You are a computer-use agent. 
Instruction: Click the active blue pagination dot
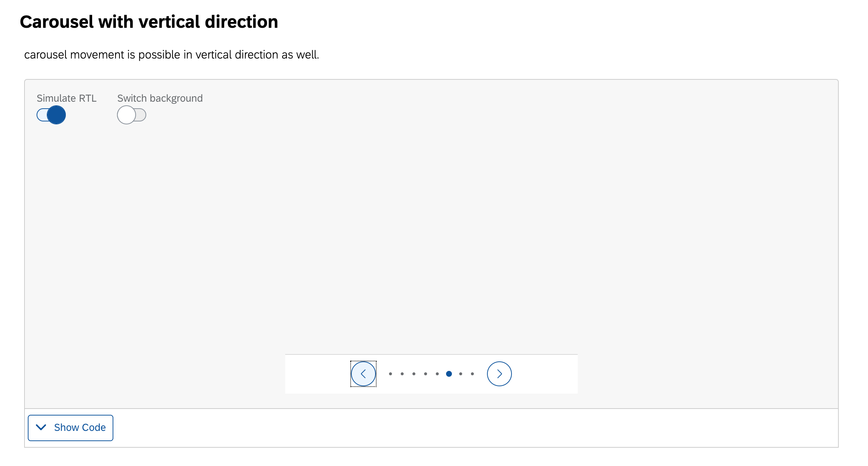coord(449,374)
